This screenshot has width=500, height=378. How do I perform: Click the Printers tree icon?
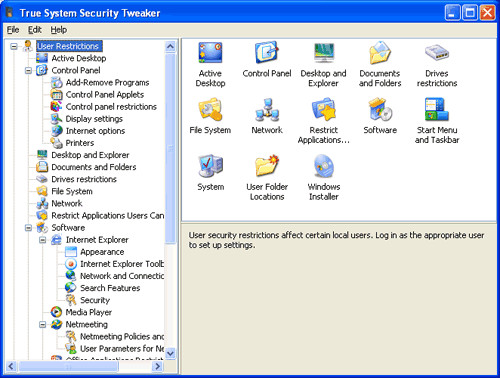coord(56,143)
